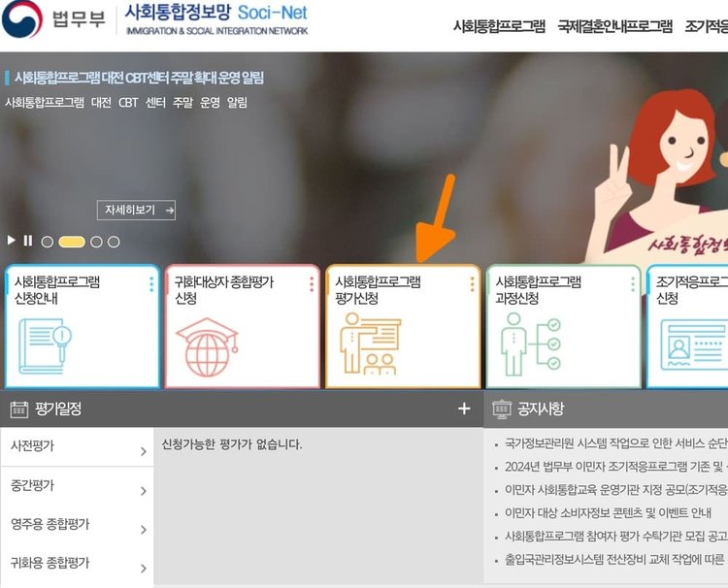Select the first banner slide indicator dot
The width and height of the screenshot is (728, 588).
48,242
